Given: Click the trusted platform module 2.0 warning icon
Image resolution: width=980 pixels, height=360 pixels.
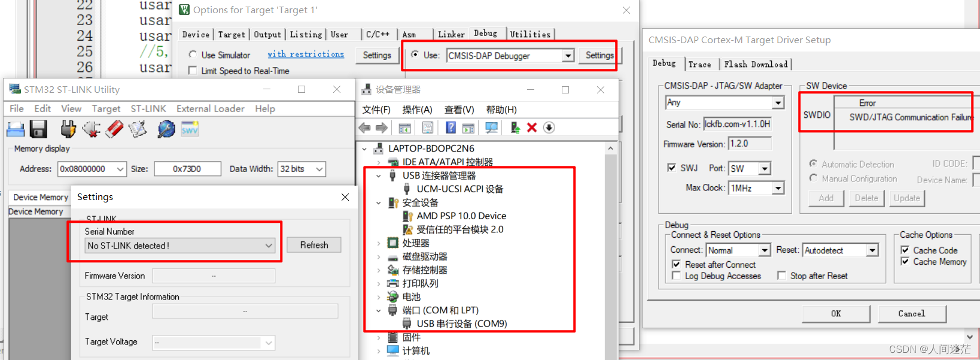Looking at the screenshot, I should (408, 229).
